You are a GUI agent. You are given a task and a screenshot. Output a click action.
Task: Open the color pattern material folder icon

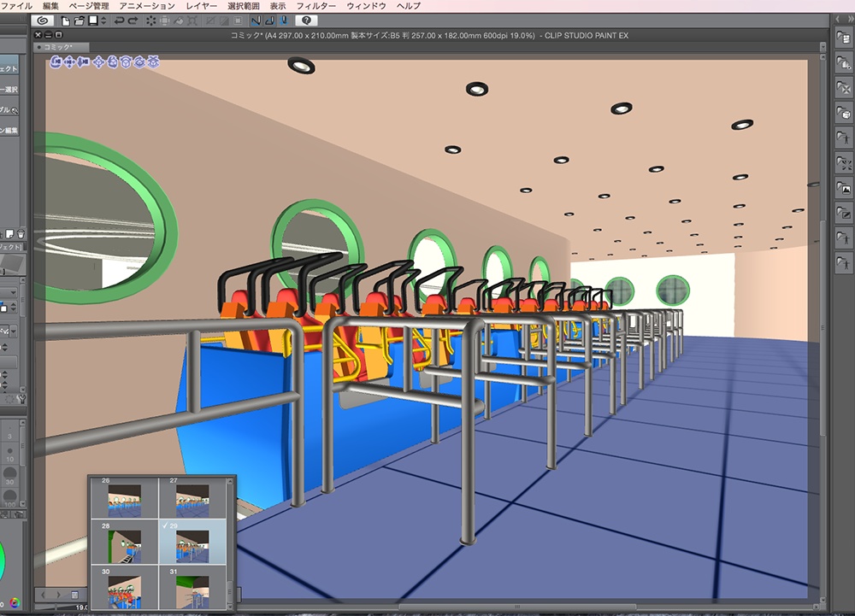click(844, 63)
